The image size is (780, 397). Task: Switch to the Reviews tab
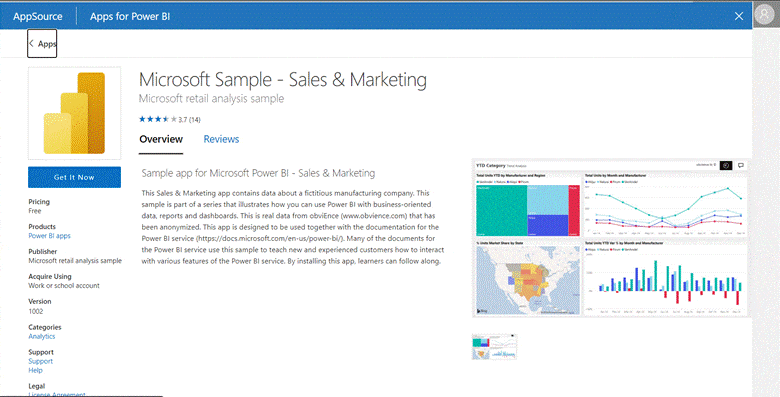(x=221, y=139)
